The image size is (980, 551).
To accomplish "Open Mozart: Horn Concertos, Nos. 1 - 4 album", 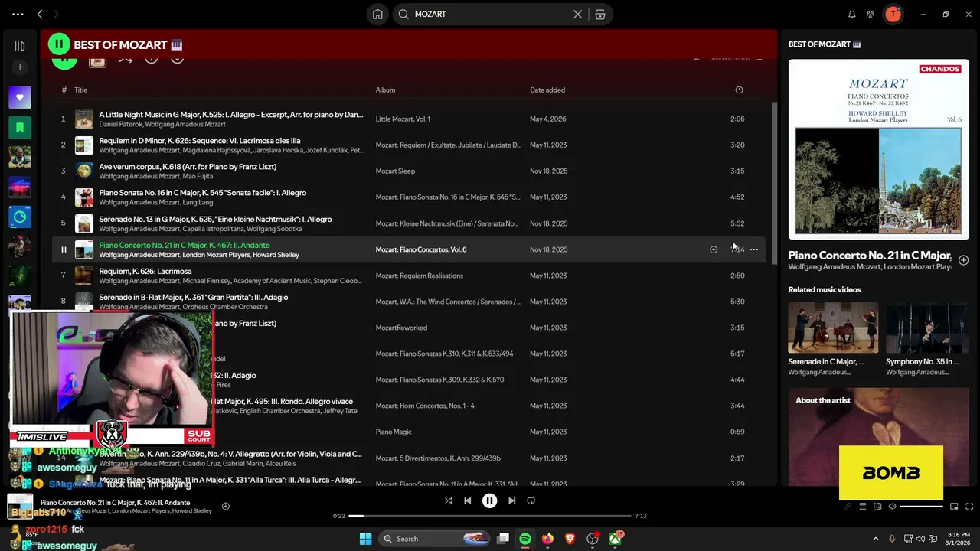I will tap(425, 406).
